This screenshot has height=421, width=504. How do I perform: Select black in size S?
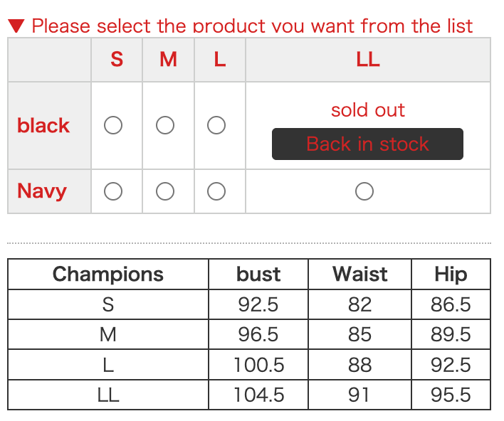point(113,126)
